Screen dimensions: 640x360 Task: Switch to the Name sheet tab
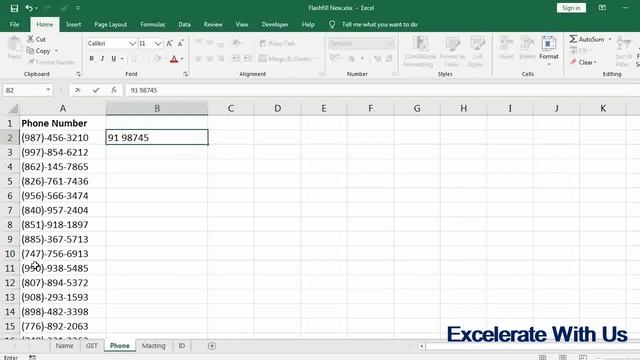[x=64, y=346]
